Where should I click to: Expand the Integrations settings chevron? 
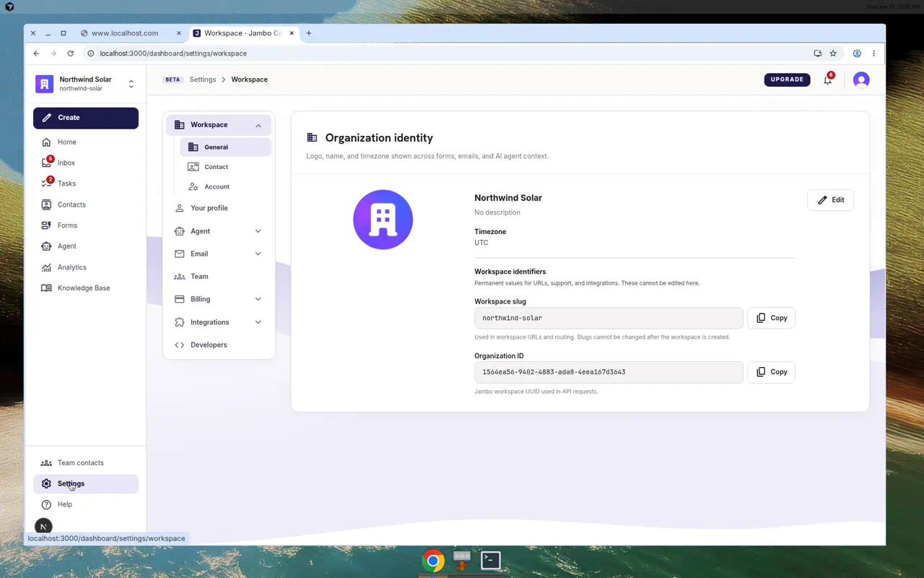click(258, 322)
